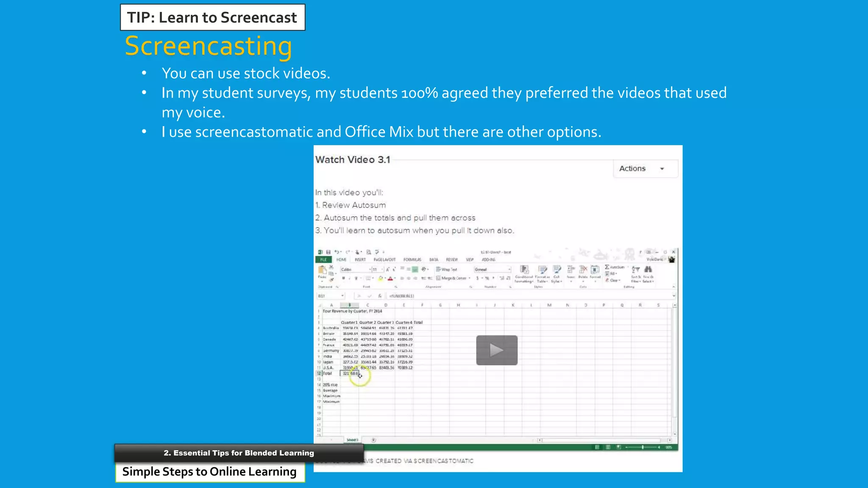Click the Merge & Center button
Viewport: 868px width, 488px height.
[x=451, y=278]
